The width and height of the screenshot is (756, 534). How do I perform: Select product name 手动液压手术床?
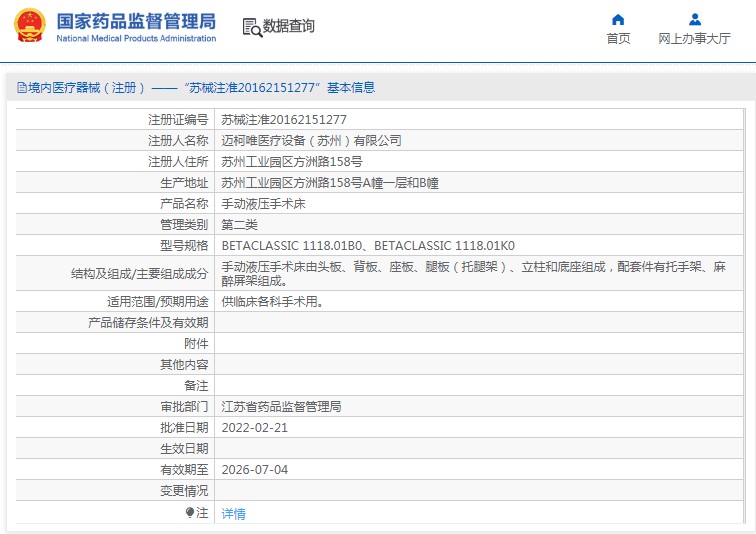pos(263,204)
